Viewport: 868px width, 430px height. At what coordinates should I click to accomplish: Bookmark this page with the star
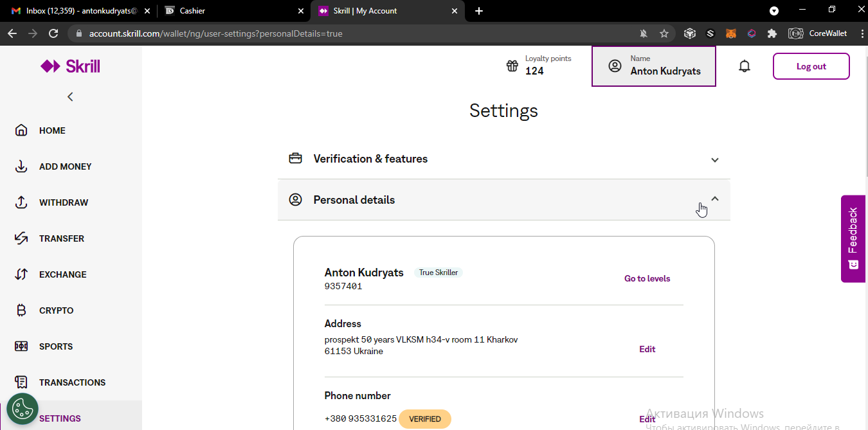click(x=664, y=33)
